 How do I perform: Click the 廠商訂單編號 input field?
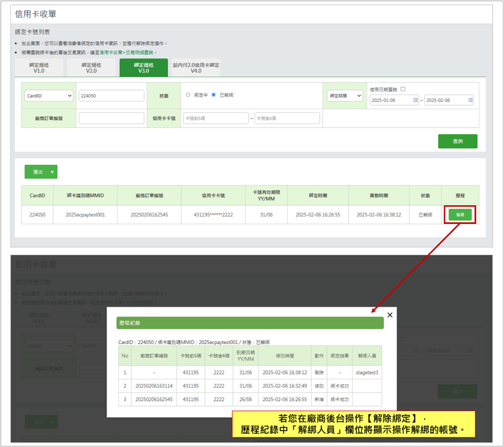click(x=111, y=118)
